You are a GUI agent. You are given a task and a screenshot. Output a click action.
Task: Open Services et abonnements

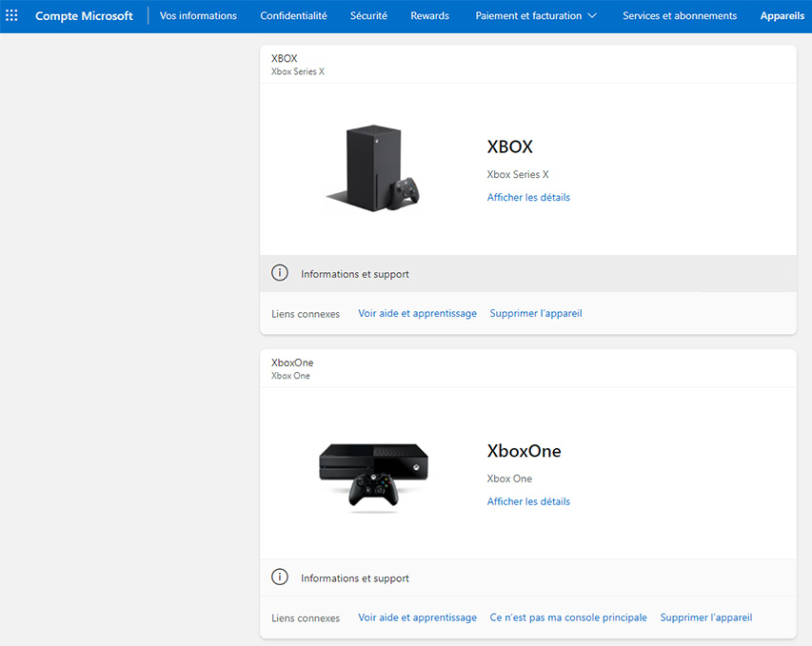680,16
